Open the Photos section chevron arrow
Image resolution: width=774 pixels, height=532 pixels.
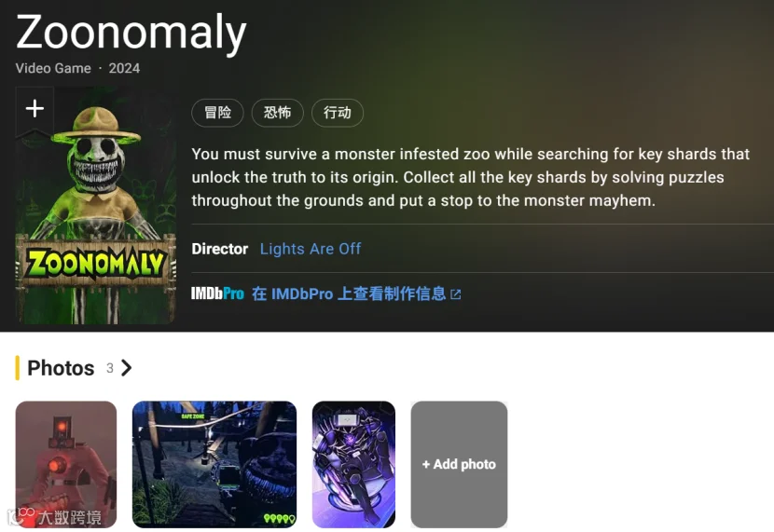127,368
